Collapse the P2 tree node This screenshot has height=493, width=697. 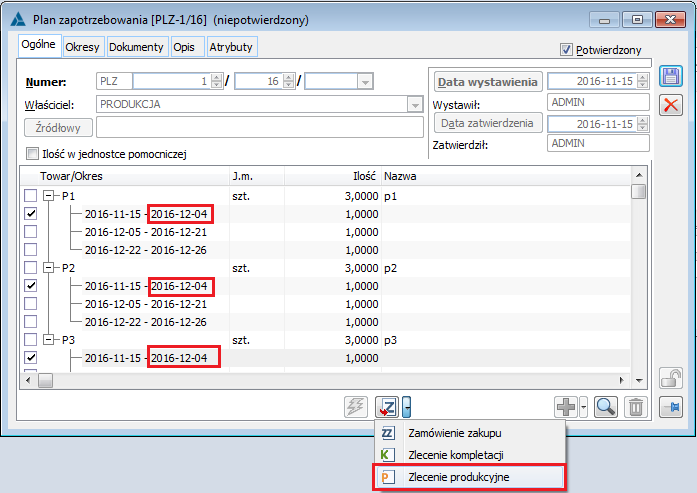[48, 268]
